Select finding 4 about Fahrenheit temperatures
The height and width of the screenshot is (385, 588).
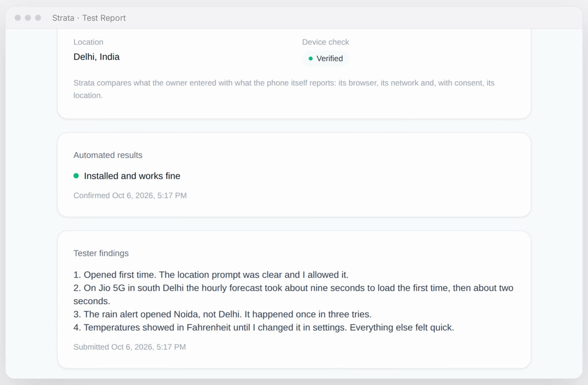[x=264, y=327]
